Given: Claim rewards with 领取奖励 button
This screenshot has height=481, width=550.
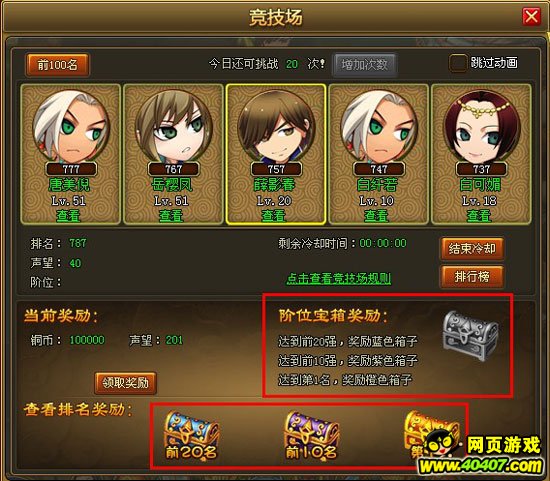Looking at the screenshot, I should (126, 383).
